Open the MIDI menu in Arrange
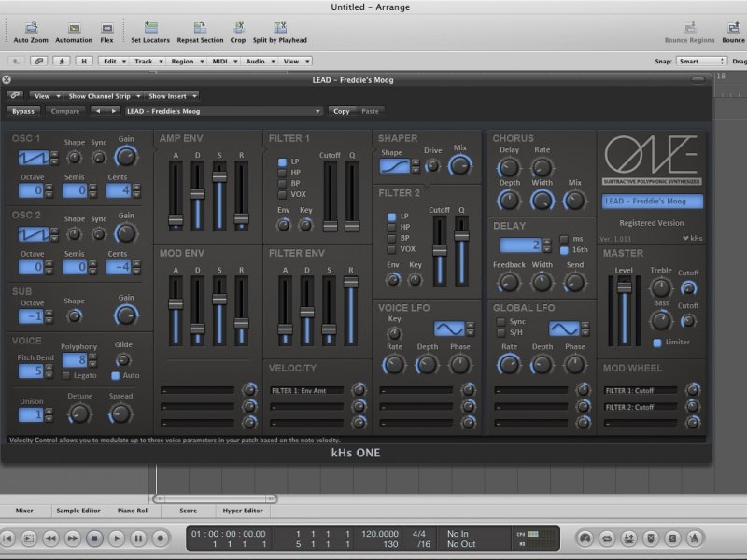 click(223, 61)
